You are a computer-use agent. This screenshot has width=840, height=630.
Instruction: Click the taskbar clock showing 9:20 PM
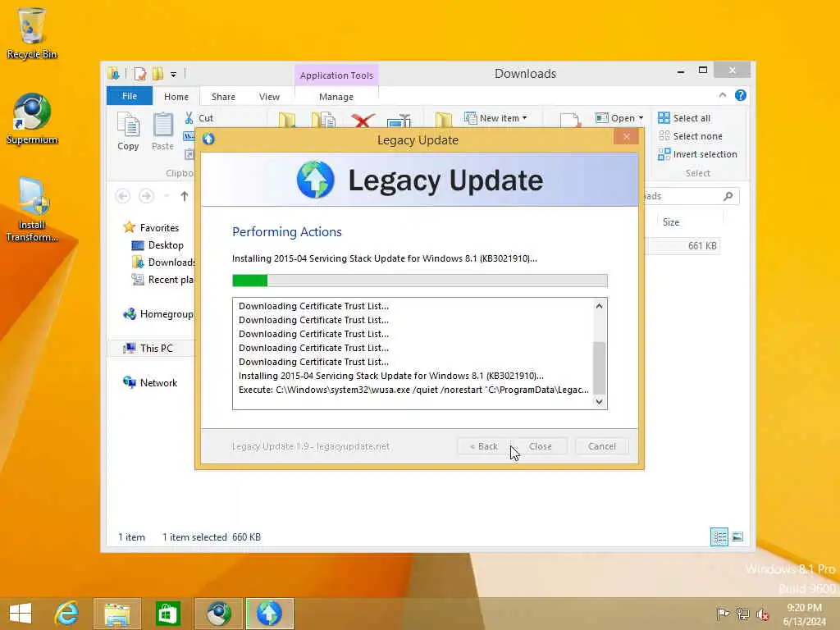(804, 614)
